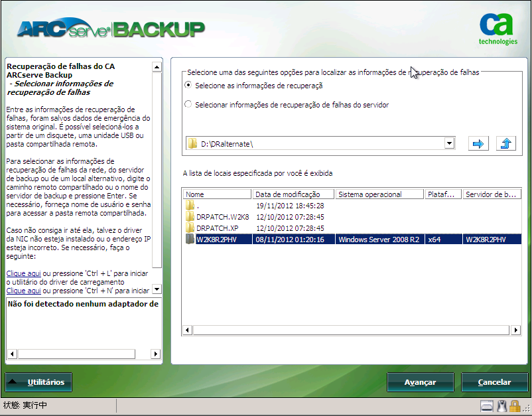Click the file list horizontal scrollbar track
Image resolution: width=532 pixels, height=416 pixels.
click(351, 330)
